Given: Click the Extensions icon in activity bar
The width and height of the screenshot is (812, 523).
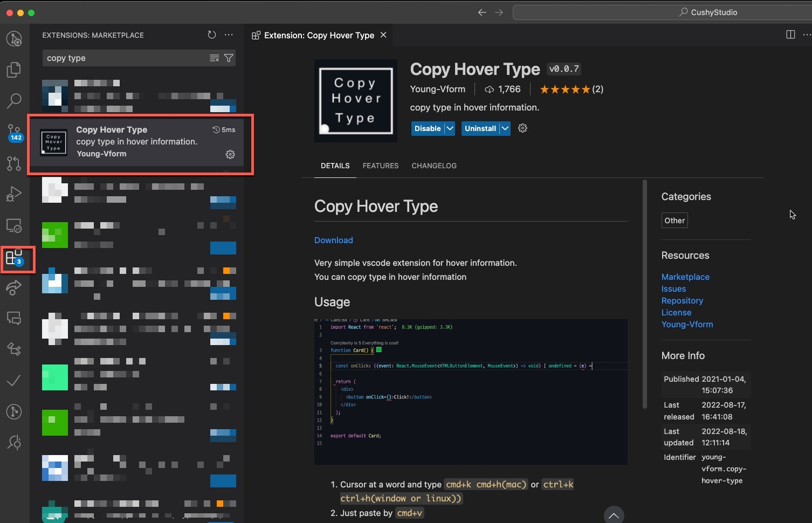Looking at the screenshot, I should [13, 258].
